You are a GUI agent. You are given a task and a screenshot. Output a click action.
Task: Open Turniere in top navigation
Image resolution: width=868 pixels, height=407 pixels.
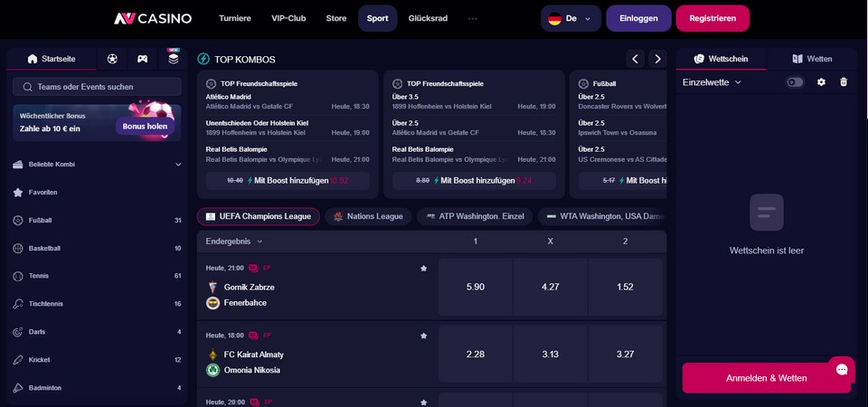(x=235, y=18)
